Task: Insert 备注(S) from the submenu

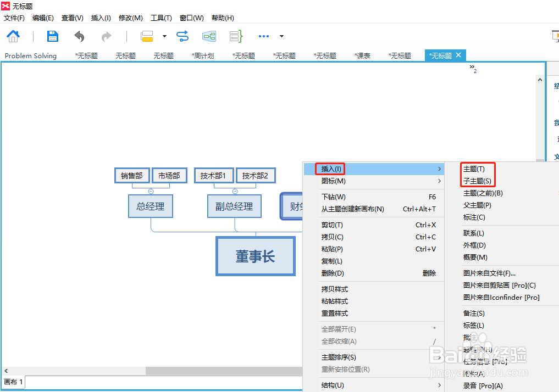Action: 474,313
